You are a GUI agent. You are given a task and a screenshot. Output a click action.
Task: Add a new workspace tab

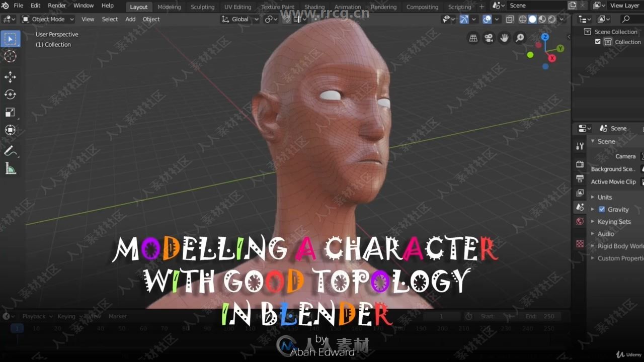point(481,7)
